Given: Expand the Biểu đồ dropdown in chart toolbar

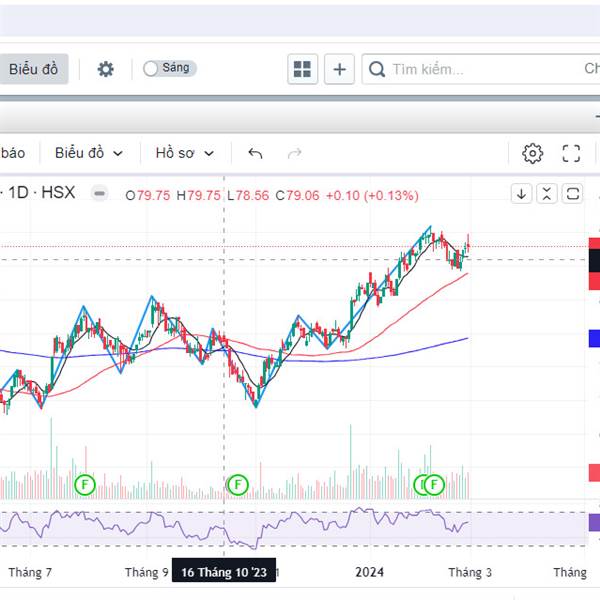Looking at the screenshot, I should [x=89, y=153].
